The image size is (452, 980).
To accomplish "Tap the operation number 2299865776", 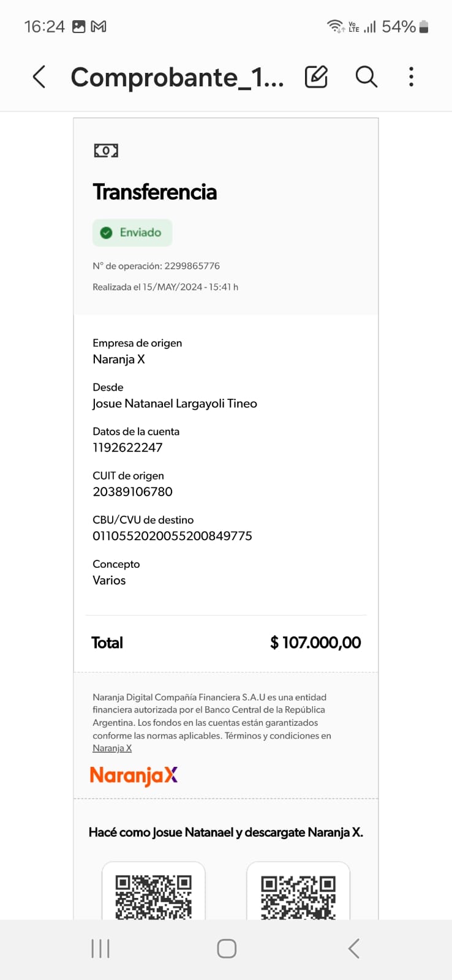I will [192, 266].
